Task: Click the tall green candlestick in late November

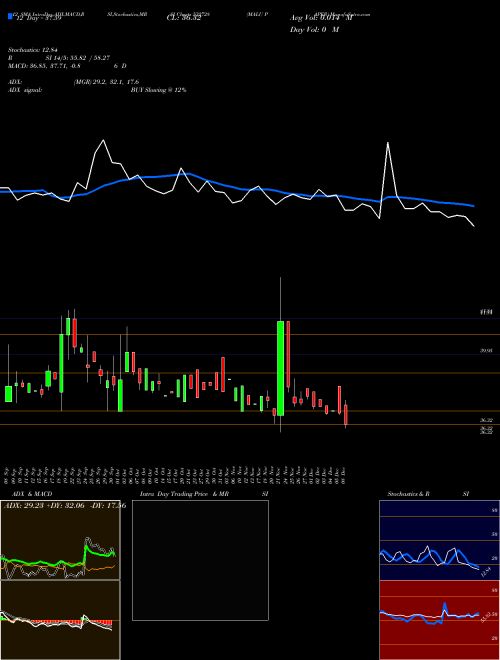Action: coord(280,368)
